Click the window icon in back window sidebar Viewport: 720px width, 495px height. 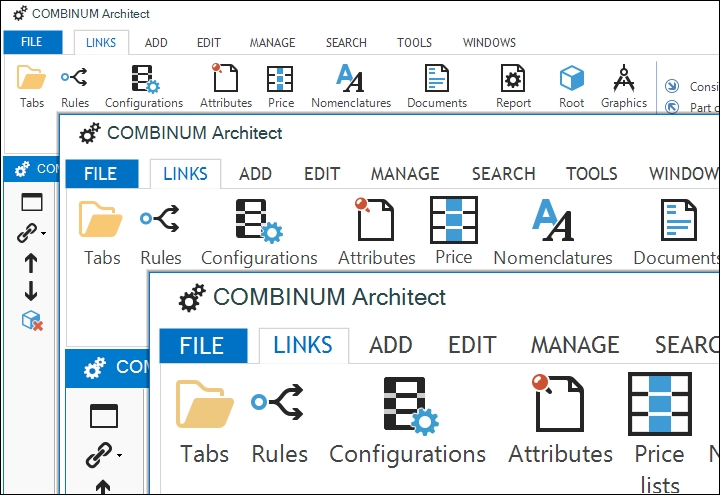tap(32, 202)
